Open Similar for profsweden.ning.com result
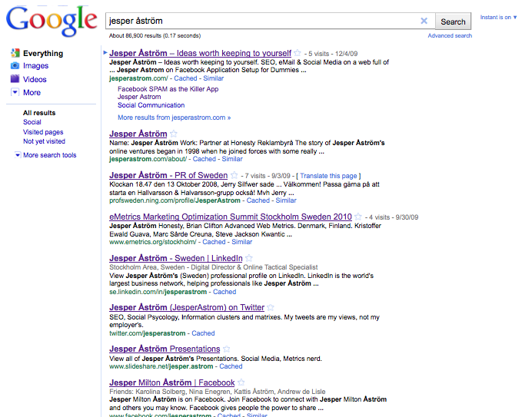This screenshot has width=532, height=417. point(286,200)
